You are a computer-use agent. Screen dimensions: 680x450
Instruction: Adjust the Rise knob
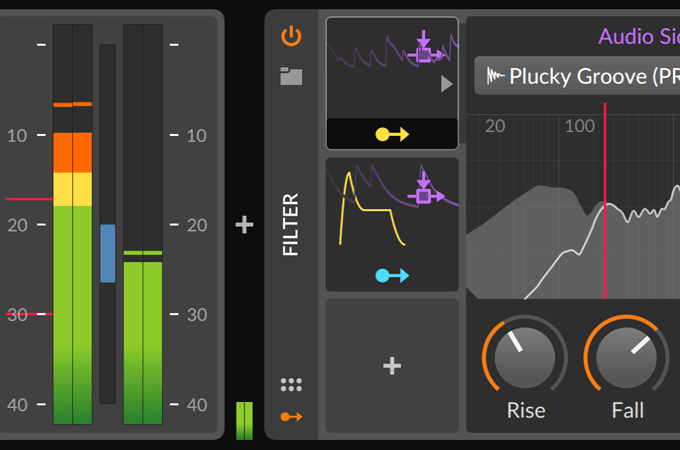point(525,358)
